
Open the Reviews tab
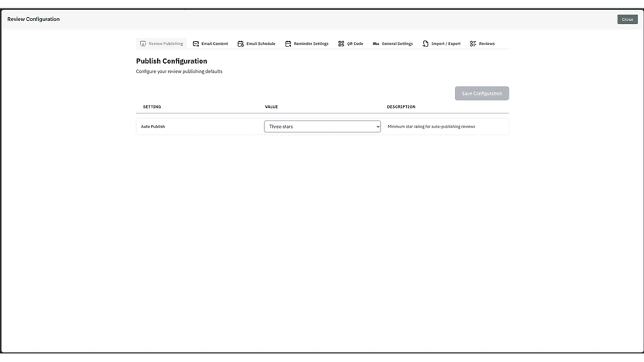point(482,44)
